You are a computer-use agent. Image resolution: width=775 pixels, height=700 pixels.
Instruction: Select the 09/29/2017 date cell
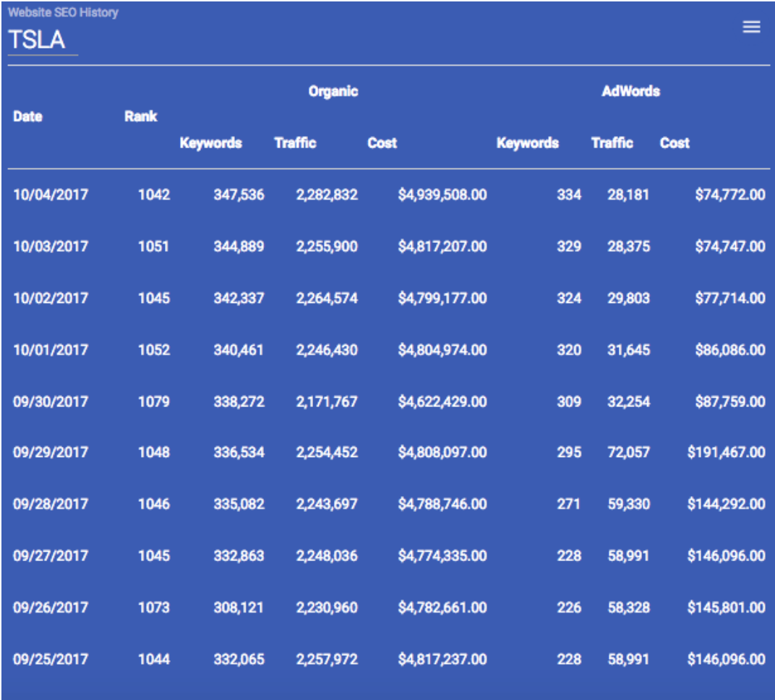coord(51,453)
